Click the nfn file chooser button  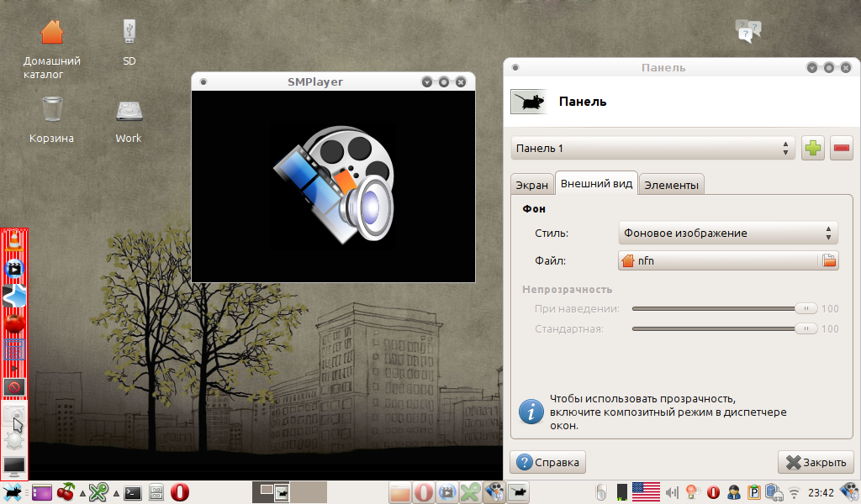click(728, 260)
